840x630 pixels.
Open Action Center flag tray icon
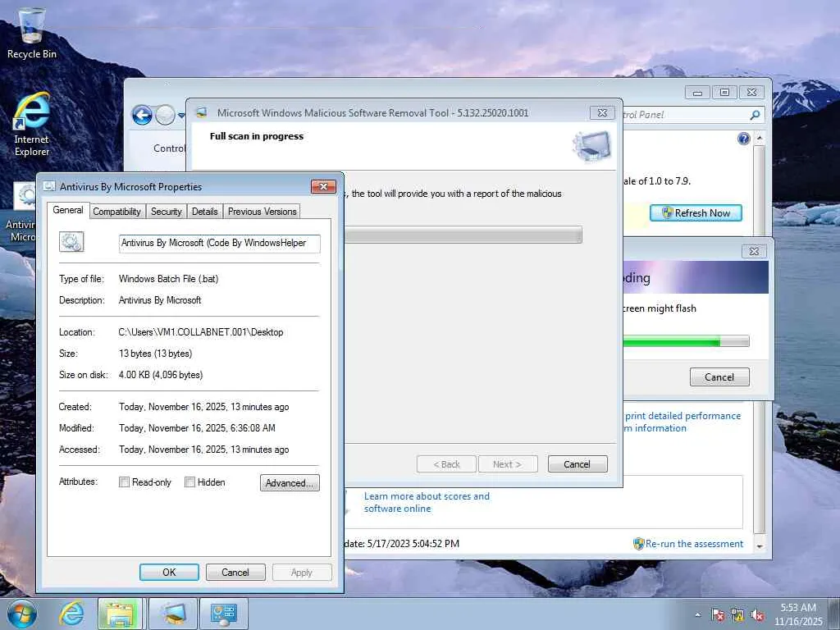pyautogui.click(x=717, y=614)
